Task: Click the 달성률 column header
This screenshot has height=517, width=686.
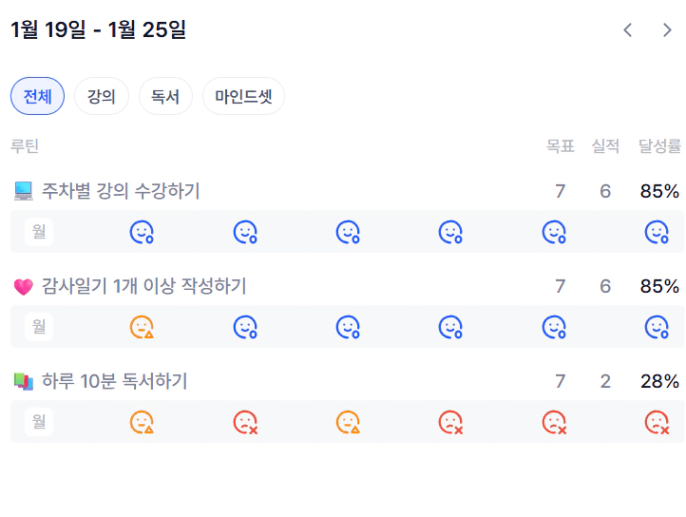Action: [659, 147]
